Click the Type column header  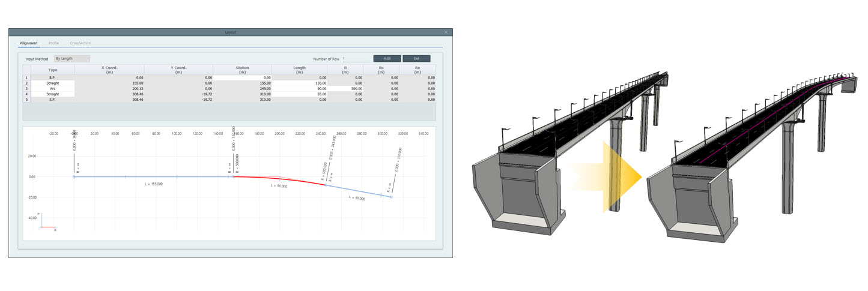pyautogui.click(x=52, y=70)
